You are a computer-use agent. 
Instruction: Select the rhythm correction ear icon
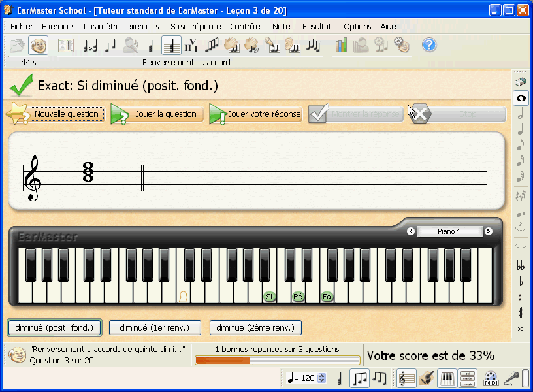293,45
